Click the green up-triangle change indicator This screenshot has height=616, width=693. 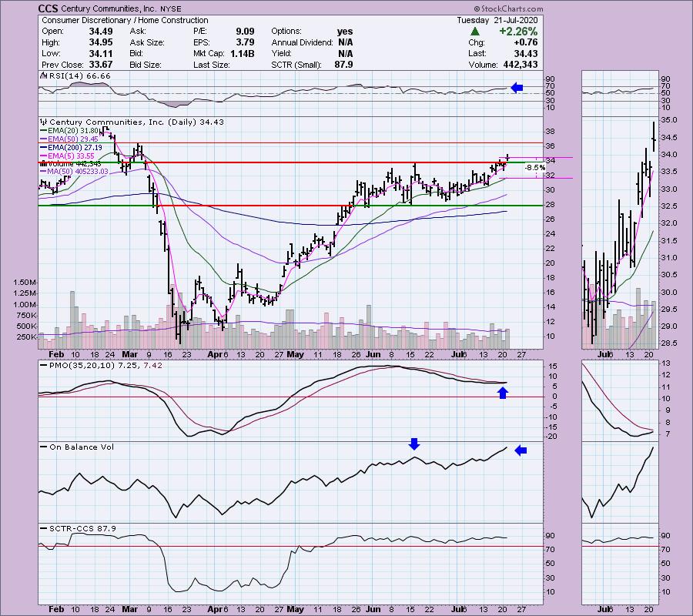point(475,32)
